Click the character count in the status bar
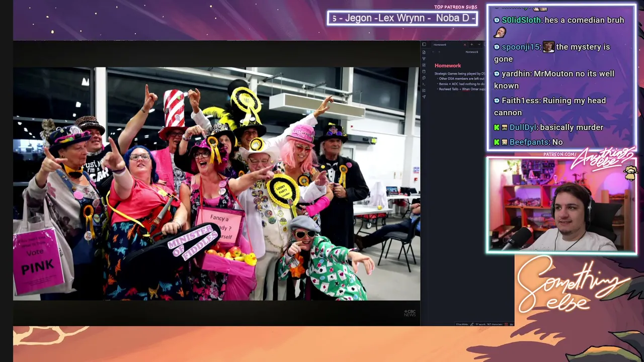 coord(495,324)
